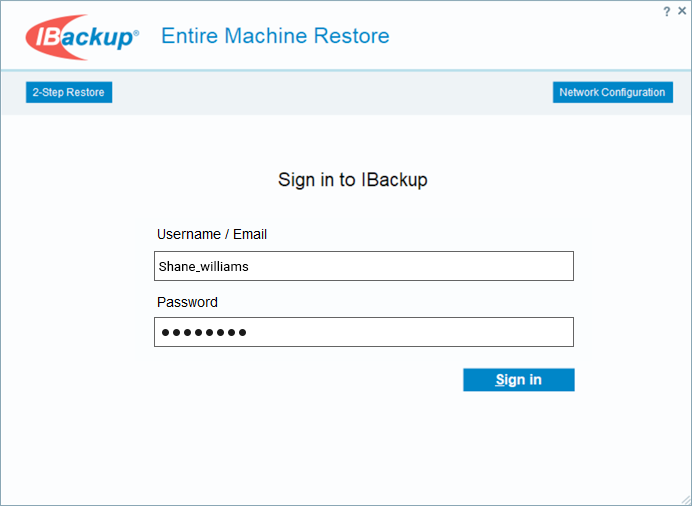This screenshot has height=506, width=692.
Task: Focus the Username / Email field
Action: click(x=364, y=266)
